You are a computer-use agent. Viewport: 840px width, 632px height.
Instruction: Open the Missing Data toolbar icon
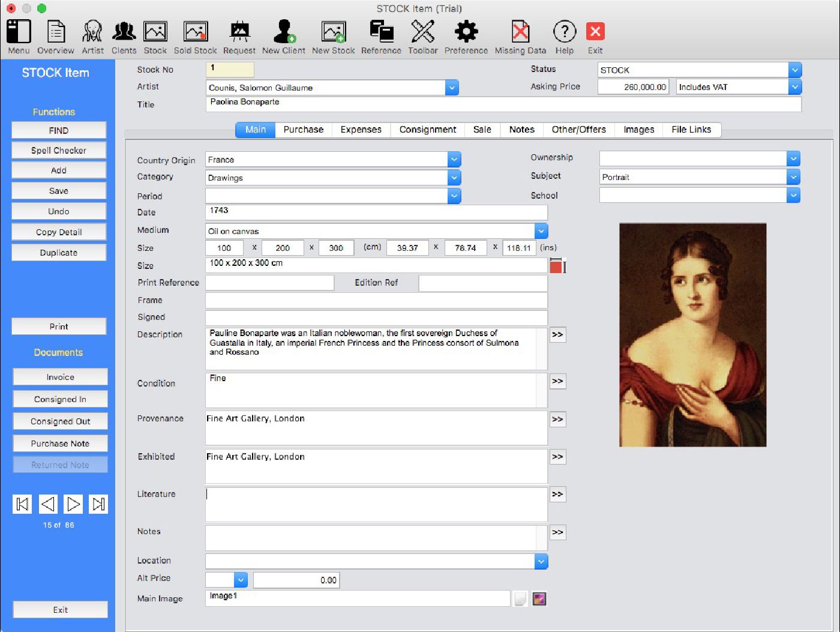click(x=520, y=37)
